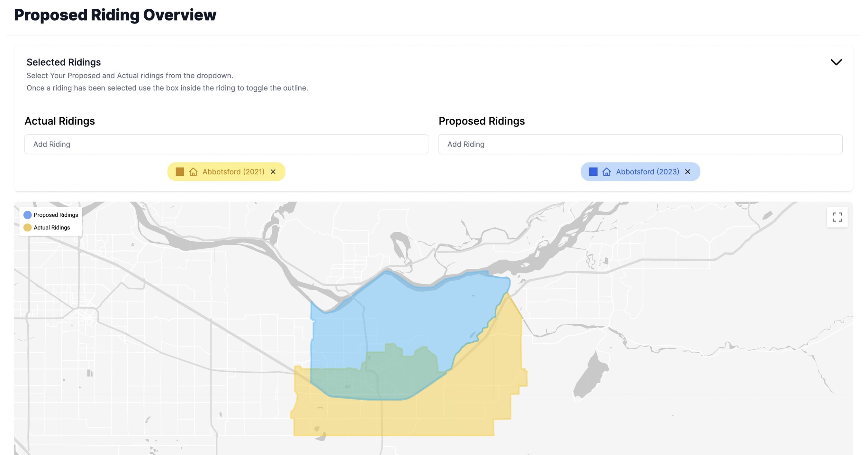
Task: Click the blue Proposed Ridings legend marker
Action: [27, 215]
